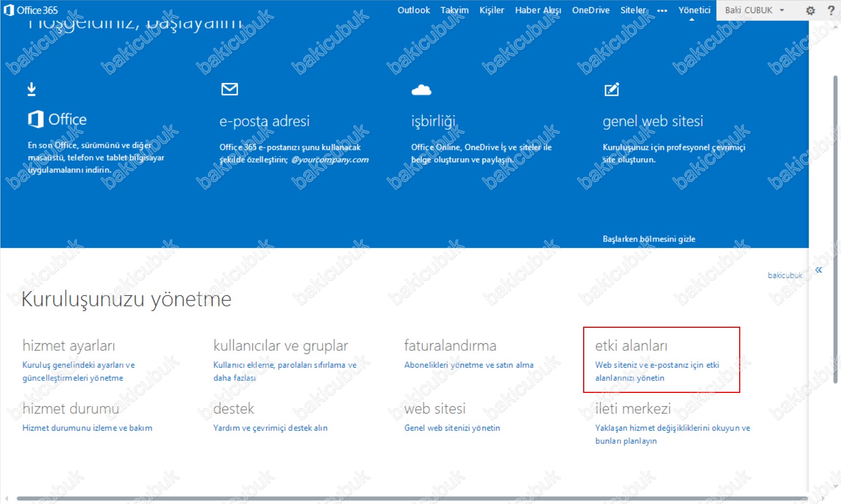Screen dimensions: 841x504
Task: Click the horizontal scrollbar at bottom
Action: point(413,499)
